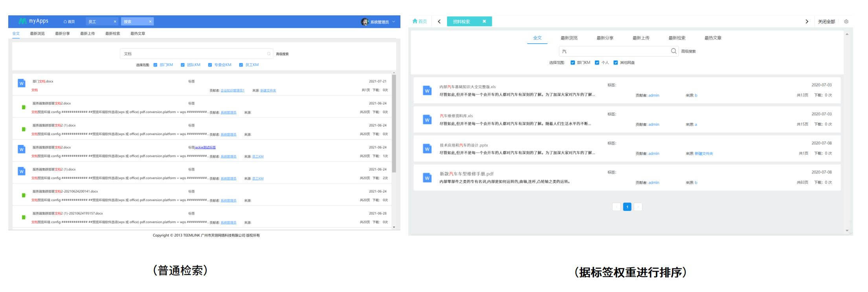Uncheck the 其他网盘 checkbox
The width and height of the screenshot is (868, 292).
tap(616, 63)
